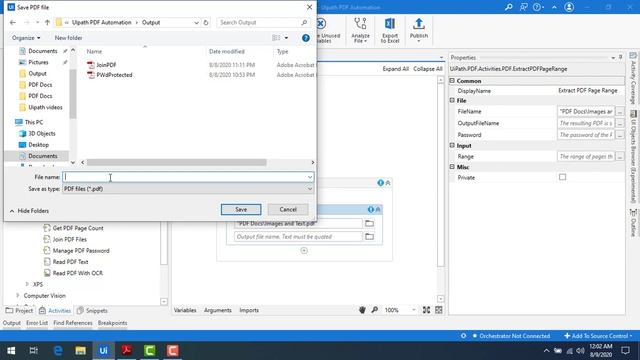Viewport: 640px width, 360px height.
Task: Add activity with plus circle
Action: coord(304,251)
